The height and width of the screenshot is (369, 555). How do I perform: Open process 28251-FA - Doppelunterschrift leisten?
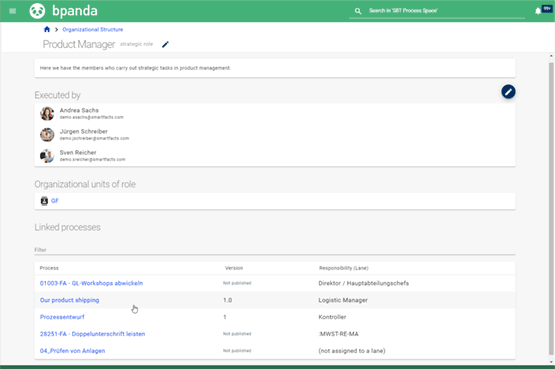(92, 334)
